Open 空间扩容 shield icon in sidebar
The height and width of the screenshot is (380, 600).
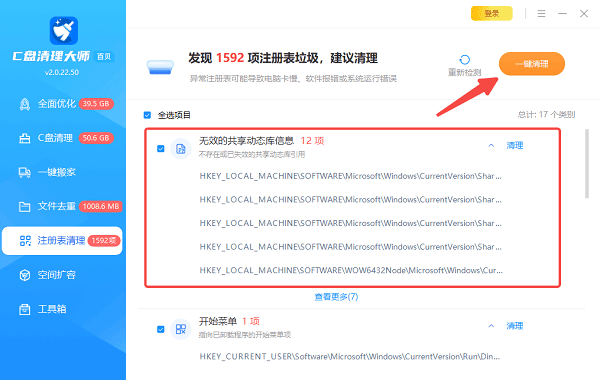click(25, 275)
